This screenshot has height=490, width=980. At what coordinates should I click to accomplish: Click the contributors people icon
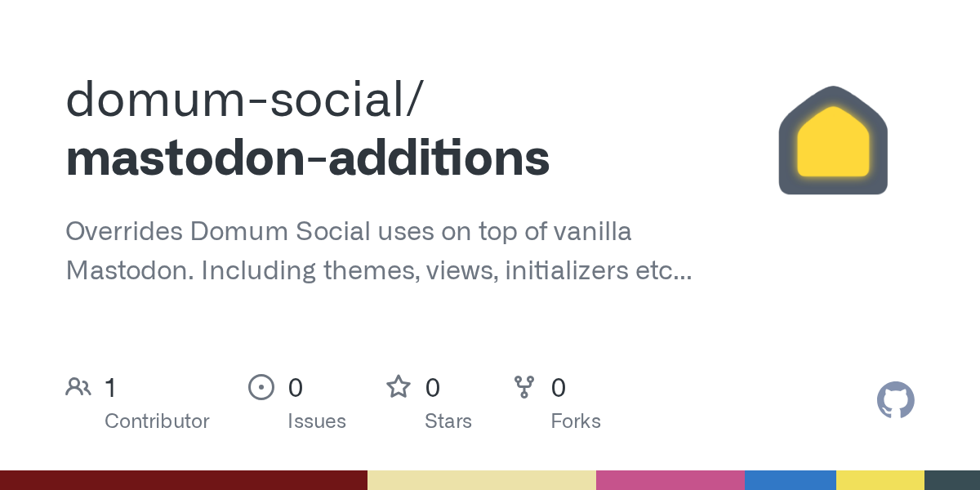[x=78, y=387]
